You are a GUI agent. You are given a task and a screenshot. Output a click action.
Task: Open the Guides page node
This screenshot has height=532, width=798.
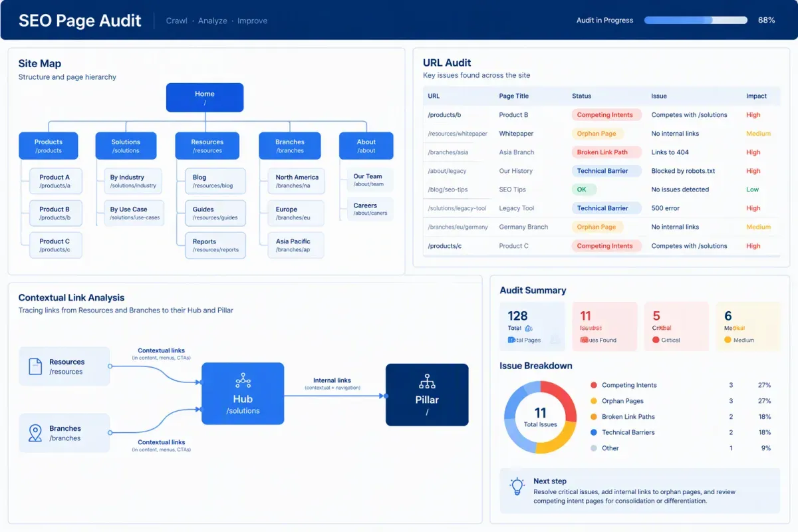point(215,213)
